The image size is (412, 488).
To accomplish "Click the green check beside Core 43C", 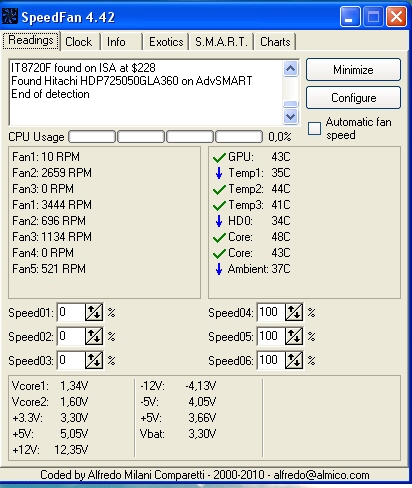I will (219, 253).
